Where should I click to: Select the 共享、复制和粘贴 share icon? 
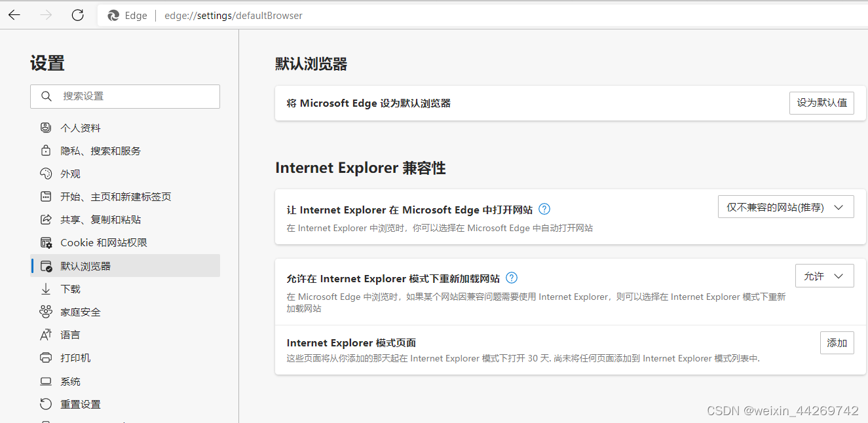pos(45,219)
